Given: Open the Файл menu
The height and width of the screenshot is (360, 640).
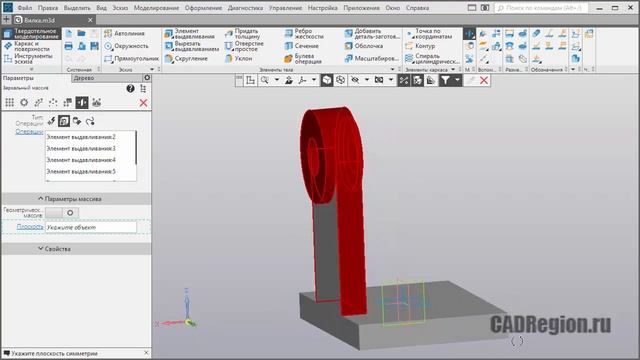Looking at the screenshot, I should click(x=24, y=8).
